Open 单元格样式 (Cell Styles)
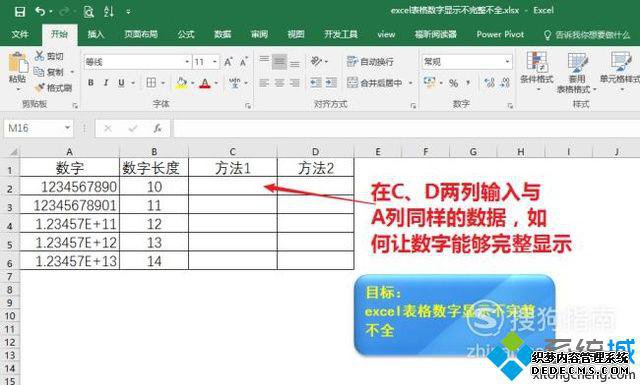 click(620, 72)
